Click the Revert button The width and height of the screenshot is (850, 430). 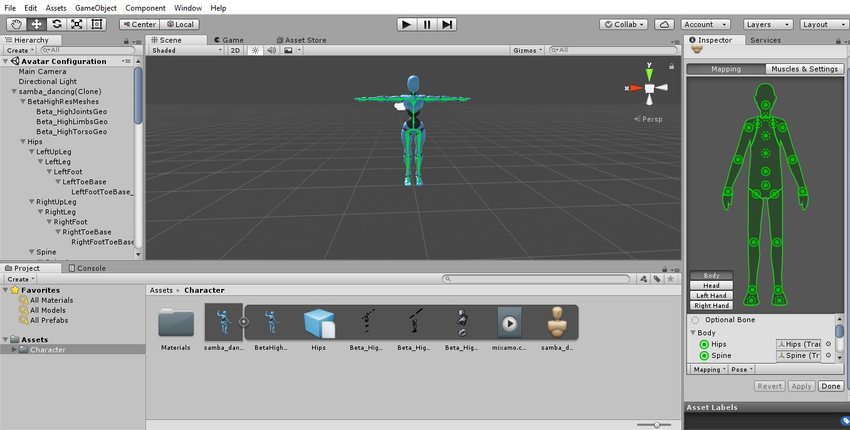(770, 386)
